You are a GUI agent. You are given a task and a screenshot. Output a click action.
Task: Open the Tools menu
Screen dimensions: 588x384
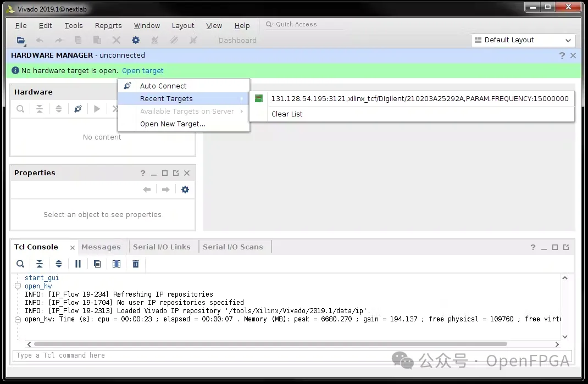(x=74, y=25)
